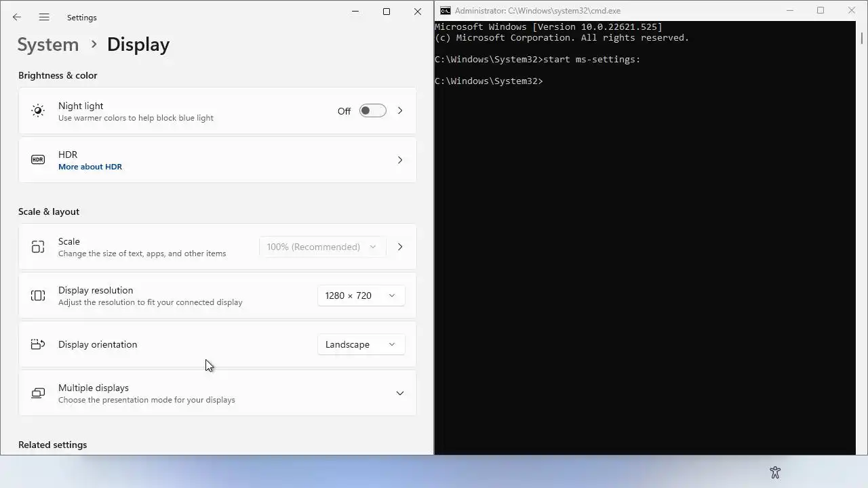The image size is (868, 488).
Task: Click the Night light sun icon
Action: pyautogui.click(x=38, y=110)
